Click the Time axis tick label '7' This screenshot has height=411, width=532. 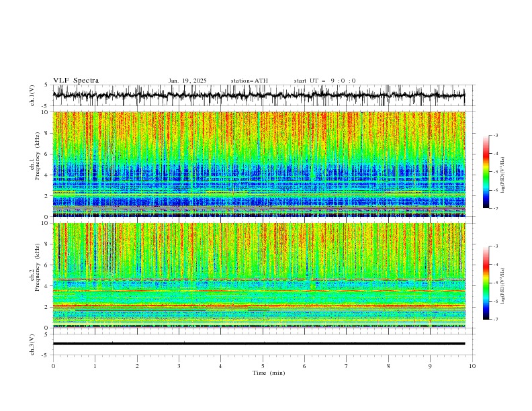[x=347, y=366]
